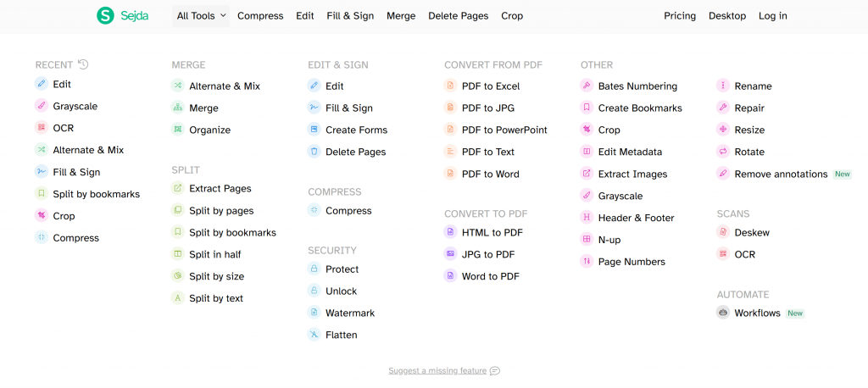
Task: Click the Workflows robot icon
Action: pos(722,313)
